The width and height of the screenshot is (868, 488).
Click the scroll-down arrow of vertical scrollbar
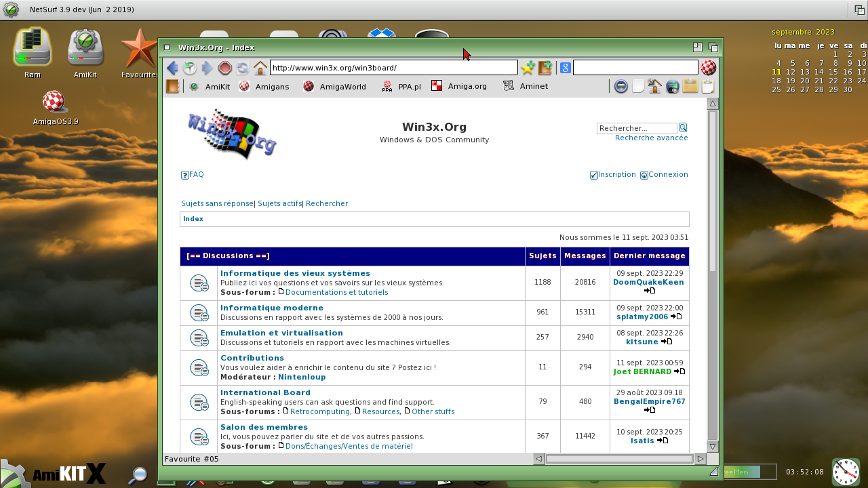tap(713, 447)
